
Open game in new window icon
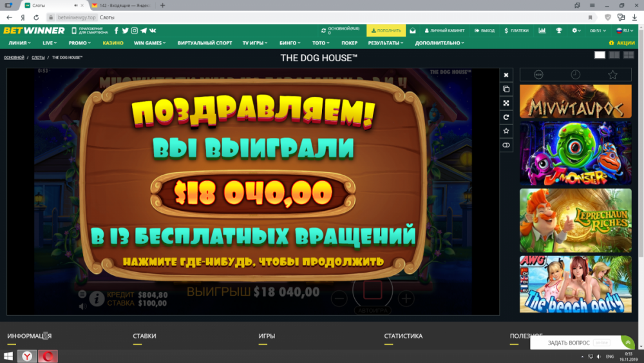click(x=506, y=89)
